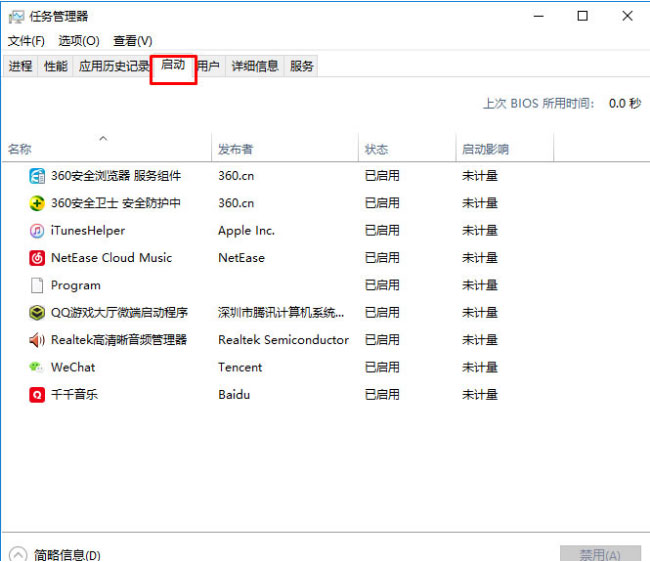Sort by the 名称 column header

tap(107, 148)
